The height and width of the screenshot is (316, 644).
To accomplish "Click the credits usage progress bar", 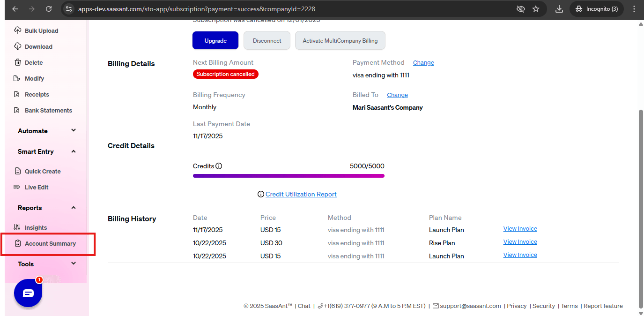I will [289, 176].
